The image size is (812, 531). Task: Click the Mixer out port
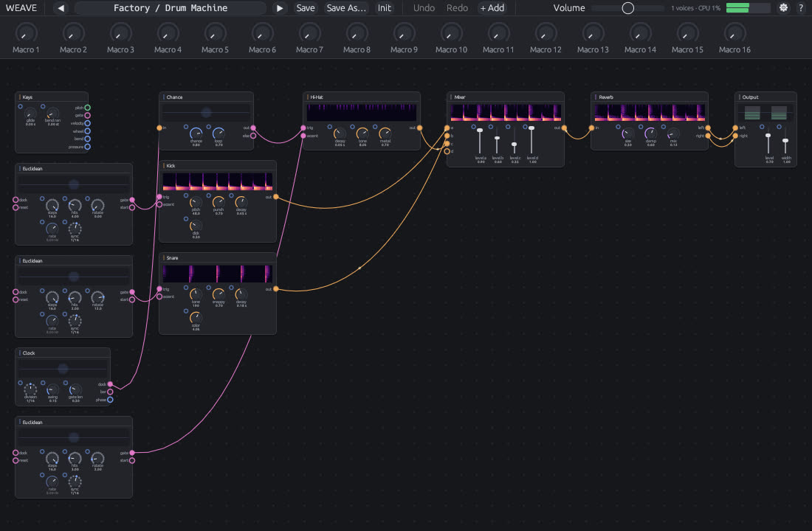click(564, 128)
